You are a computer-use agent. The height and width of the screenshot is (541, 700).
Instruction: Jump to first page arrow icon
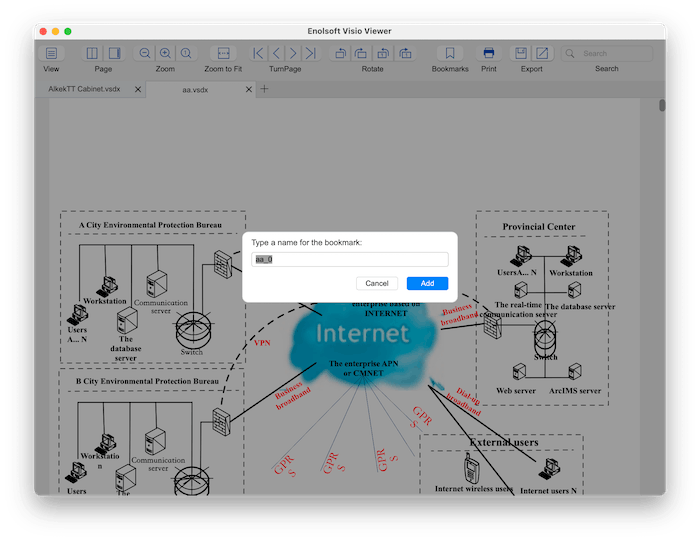pos(259,53)
